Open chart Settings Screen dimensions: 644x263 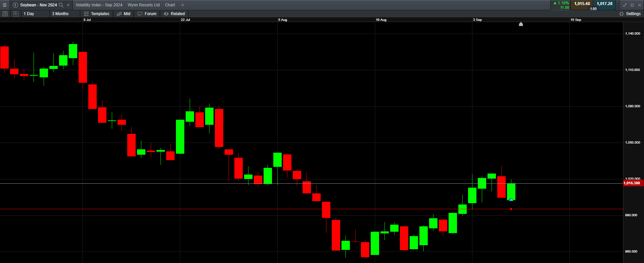[630, 14]
